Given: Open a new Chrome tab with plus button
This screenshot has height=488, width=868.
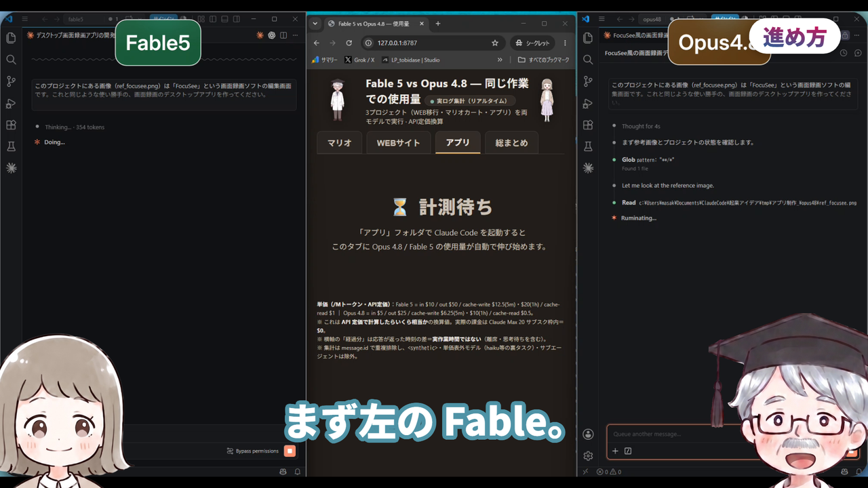Looking at the screenshot, I should (437, 23).
